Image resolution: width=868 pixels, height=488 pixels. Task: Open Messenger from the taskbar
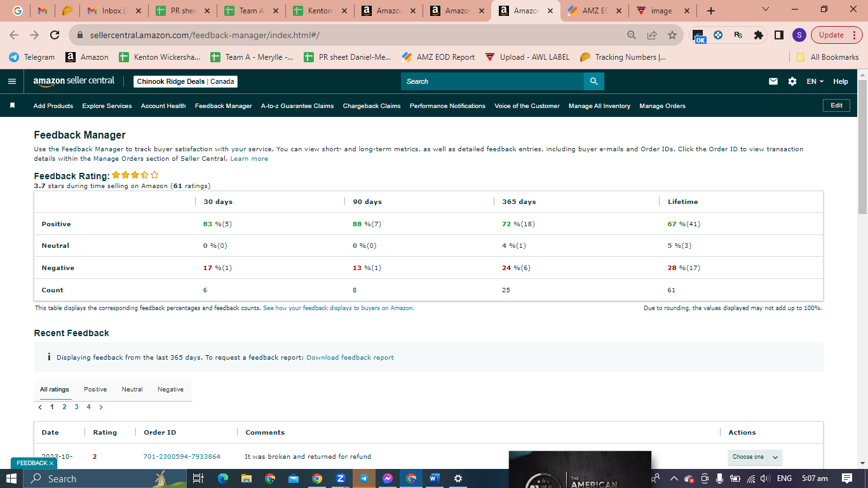tap(388, 478)
